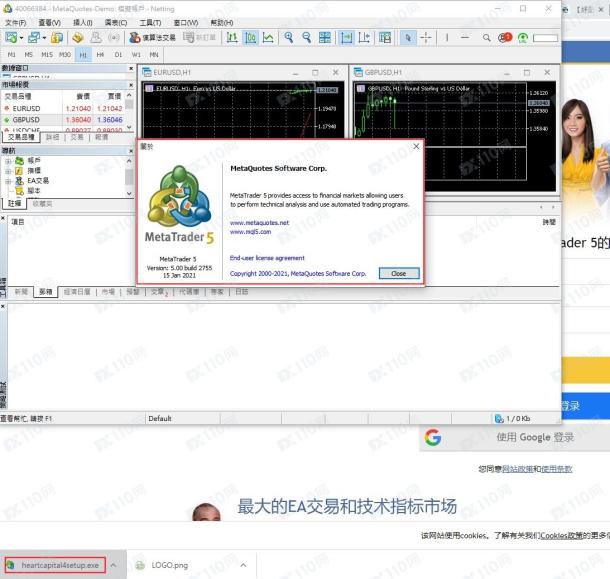Image resolution: width=610 pixels, height=579 pixels.
Task: Expand the second tree node in Navigator
Action: [8, 171]
